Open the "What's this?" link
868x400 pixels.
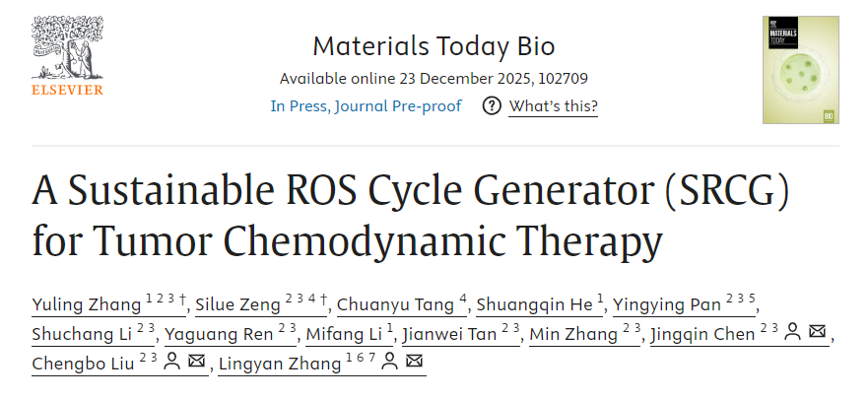tap(553, 106)
